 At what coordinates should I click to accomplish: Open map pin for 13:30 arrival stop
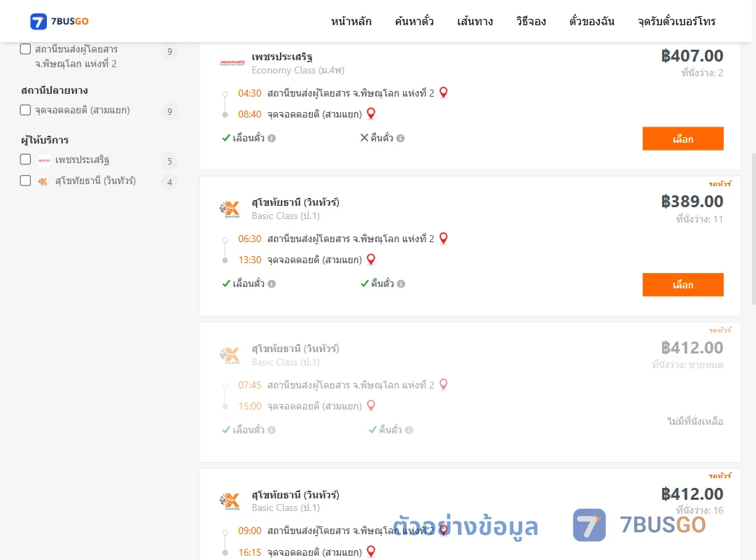(x=371, y=260)
